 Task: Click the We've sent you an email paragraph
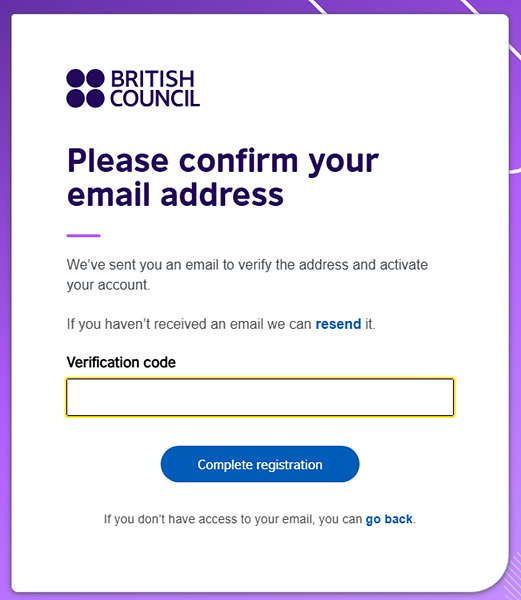(247, 275)
